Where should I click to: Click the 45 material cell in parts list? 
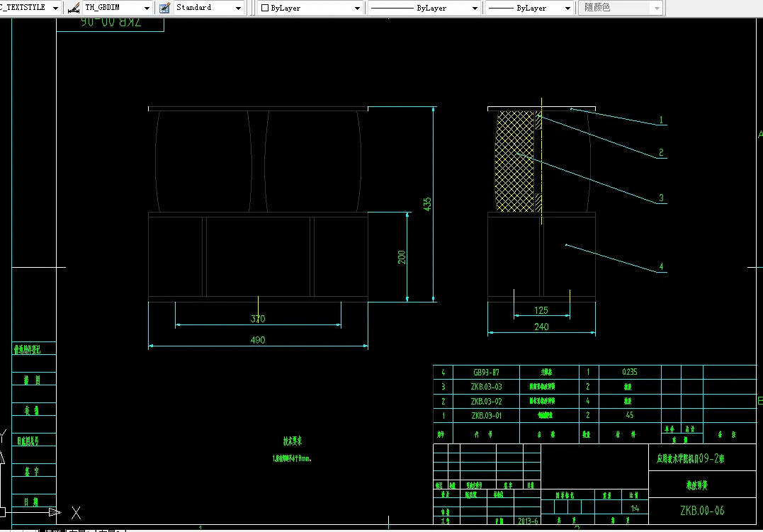click(x=630, y=415)
